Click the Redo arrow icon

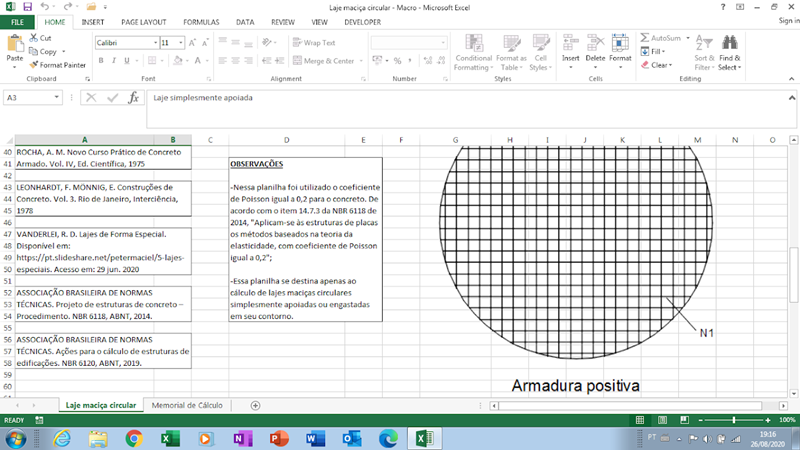point(67,7)
